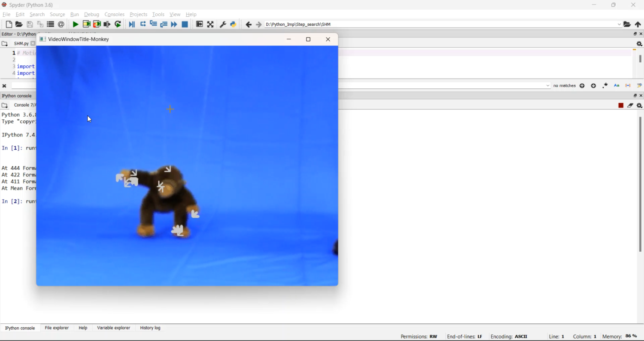This screenshot has width=644, height=341.
Task: Click the editor vertical scrollbar handle
Action: point(640,59)
